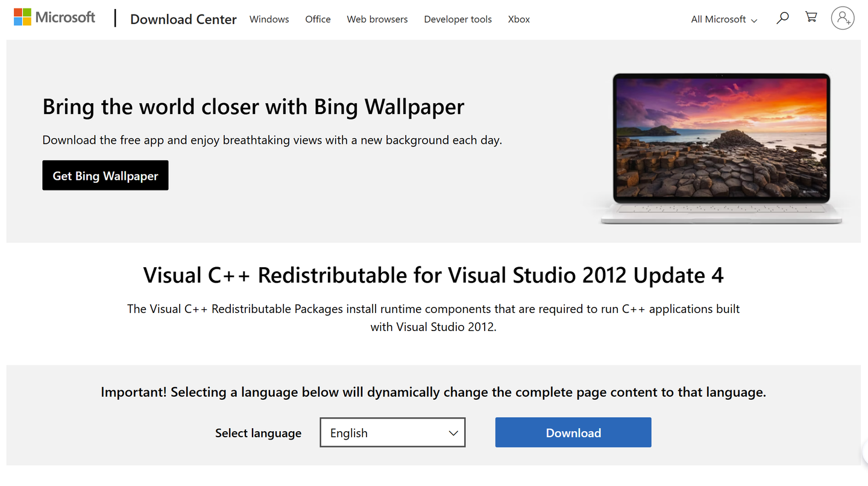Go to the Windows section
The height and width of the screenshot is (486, 868).
269,19
